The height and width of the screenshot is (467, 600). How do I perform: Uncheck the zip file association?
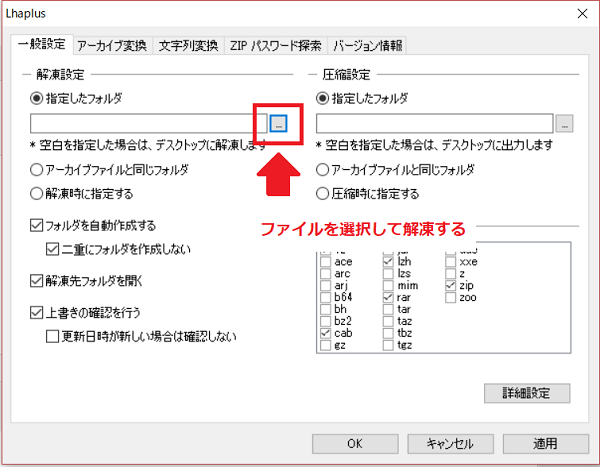(450, 286)
